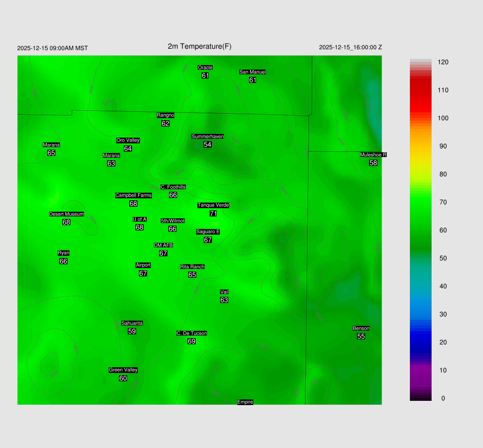Select the Tanque Verde temperature reading 71
The height and width of the screenshot is (448, 483).
pos(213,214)
